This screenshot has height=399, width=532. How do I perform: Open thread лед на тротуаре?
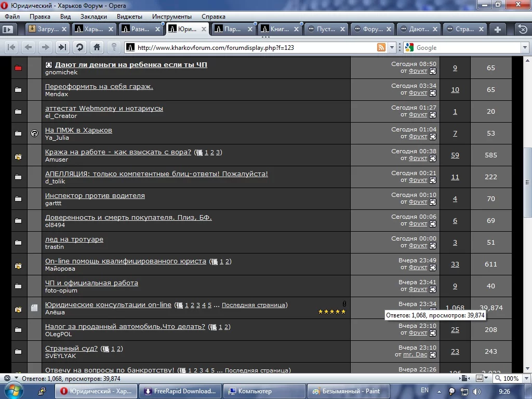74,239
